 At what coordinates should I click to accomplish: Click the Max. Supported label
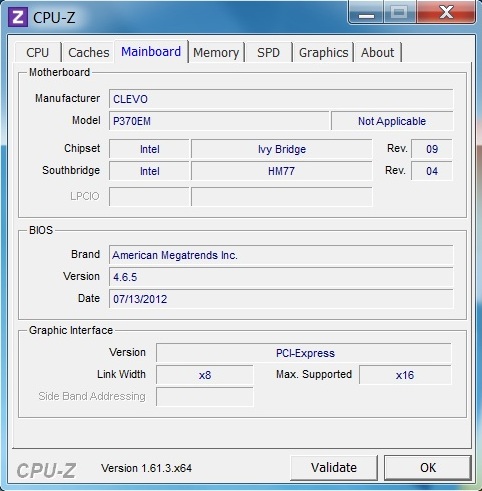(x=314, y=374)
